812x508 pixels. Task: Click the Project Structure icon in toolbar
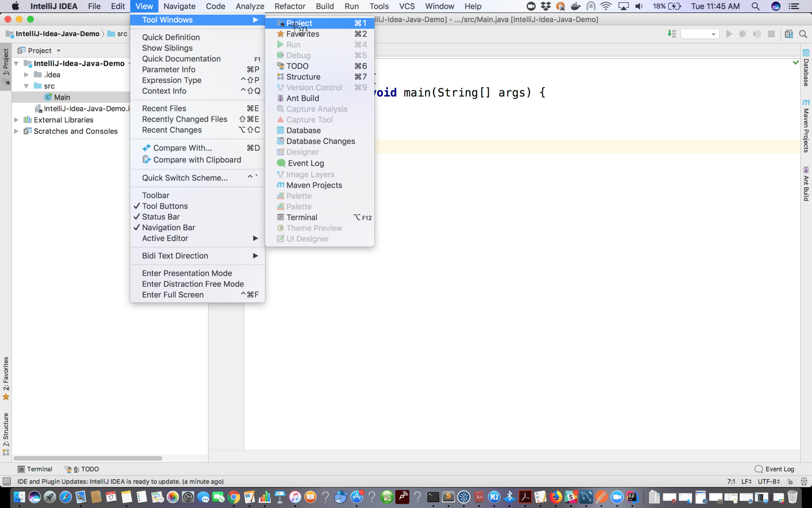coord(789,34)
